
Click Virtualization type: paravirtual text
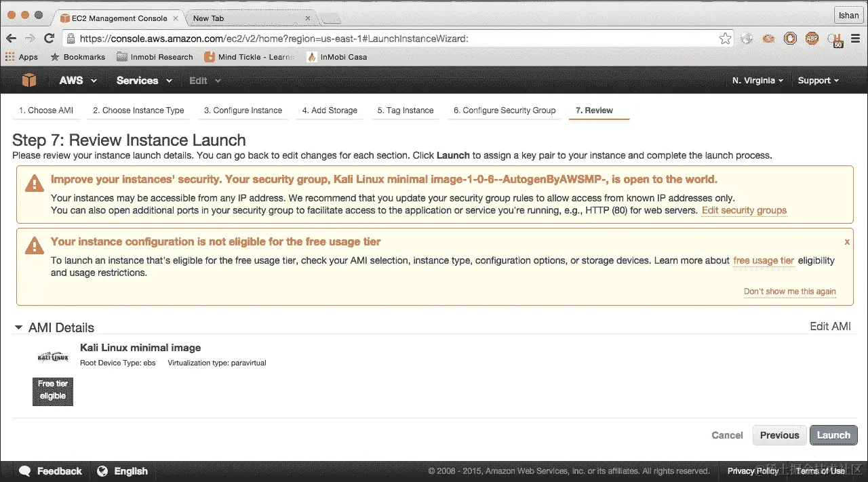[x=217, y=363]
